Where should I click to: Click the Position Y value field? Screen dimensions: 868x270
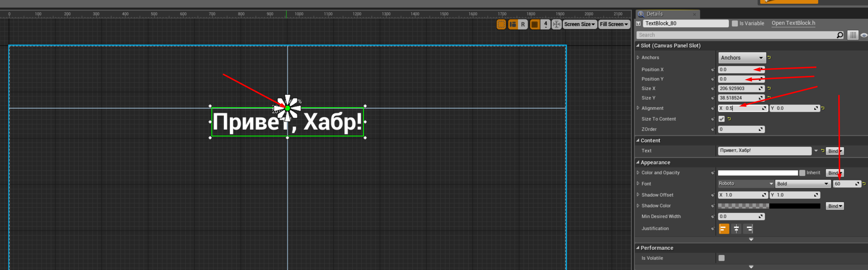(x=741, y=79)
